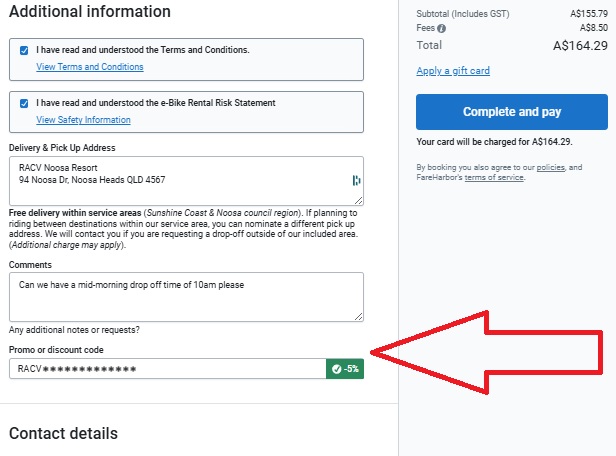Image resolution: width=616 pixels, height=456 pixels.
Task: Open View Safety Information link
Action: (83, 120)
